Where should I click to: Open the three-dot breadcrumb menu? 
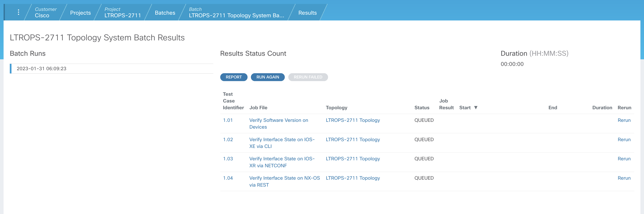coord(18,12)
